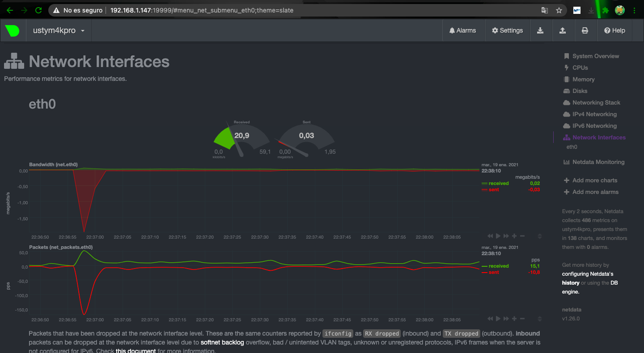
Task: Toggle received series in Packets legend
Action: (x=498, y=266)
